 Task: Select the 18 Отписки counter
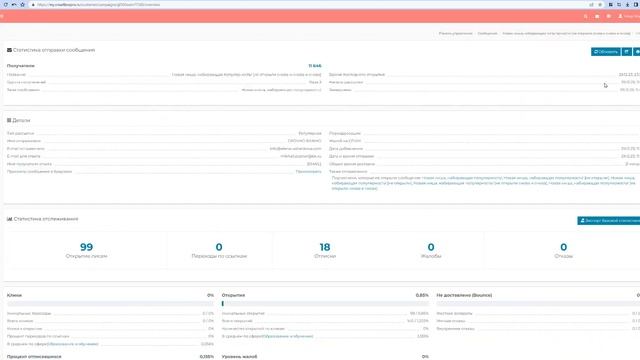pos(325,250)
